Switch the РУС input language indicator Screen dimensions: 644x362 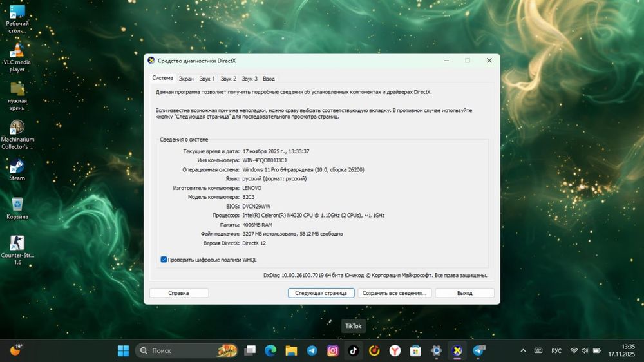[556, 351]
